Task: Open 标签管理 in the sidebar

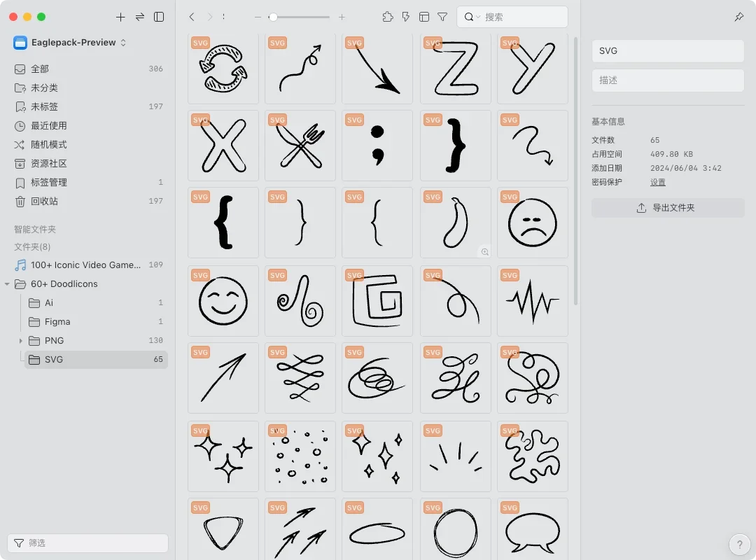Action: pos(49,183)
